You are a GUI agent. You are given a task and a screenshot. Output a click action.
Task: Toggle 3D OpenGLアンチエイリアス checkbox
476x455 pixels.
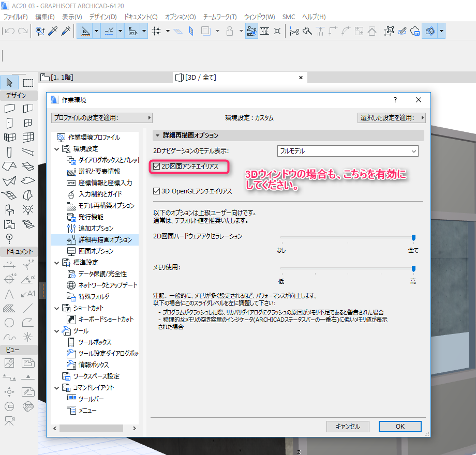coord(156,191)
